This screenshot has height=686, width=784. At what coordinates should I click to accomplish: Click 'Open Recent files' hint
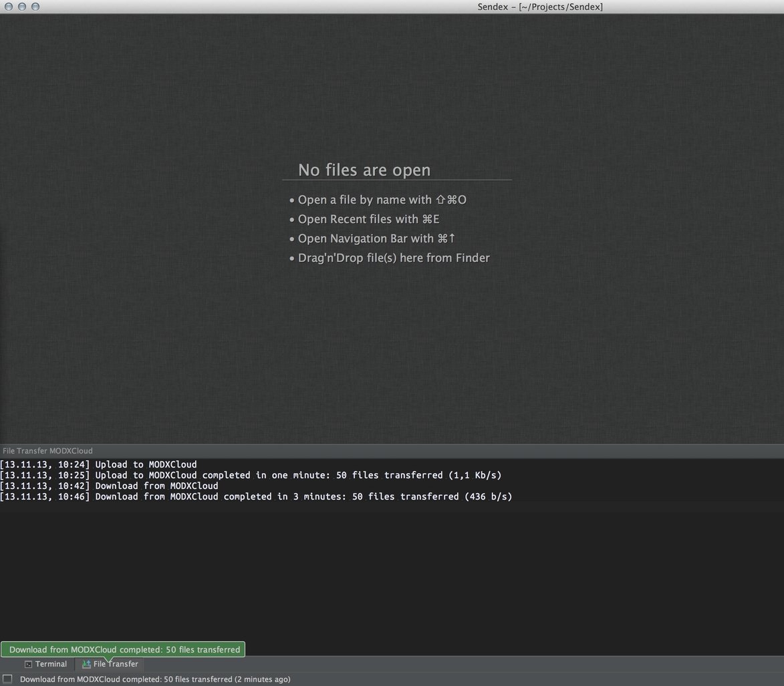[368, 219]
